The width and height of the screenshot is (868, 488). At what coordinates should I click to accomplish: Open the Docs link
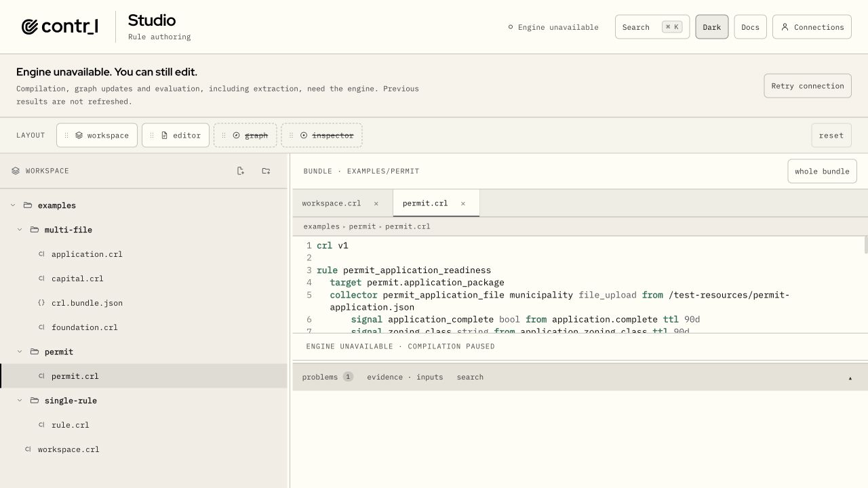click(750, 27)
